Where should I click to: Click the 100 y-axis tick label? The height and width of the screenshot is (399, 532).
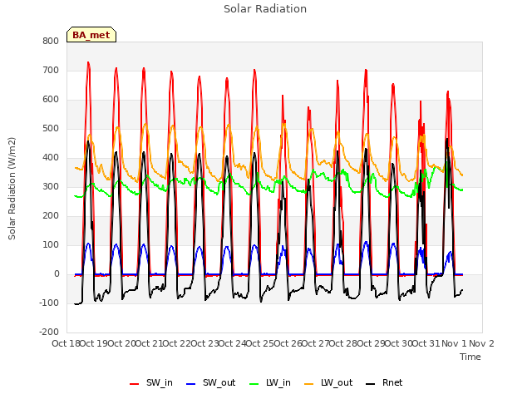coord(51,245)
